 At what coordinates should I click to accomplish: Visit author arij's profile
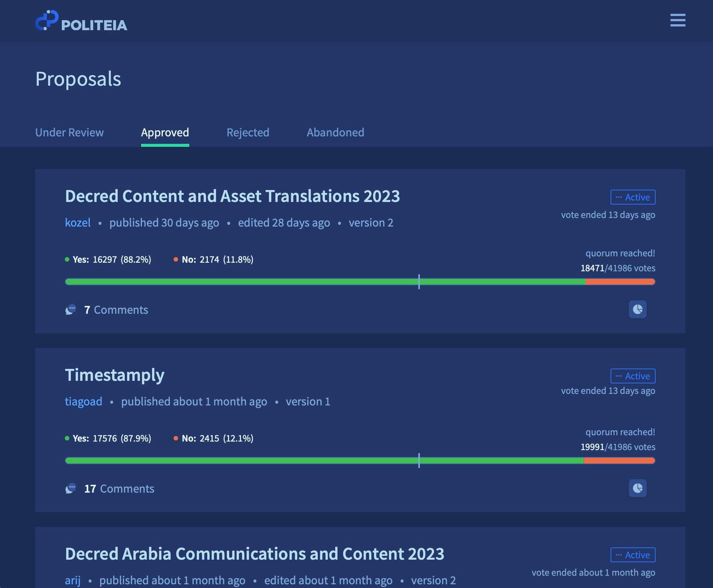point(73,580)
